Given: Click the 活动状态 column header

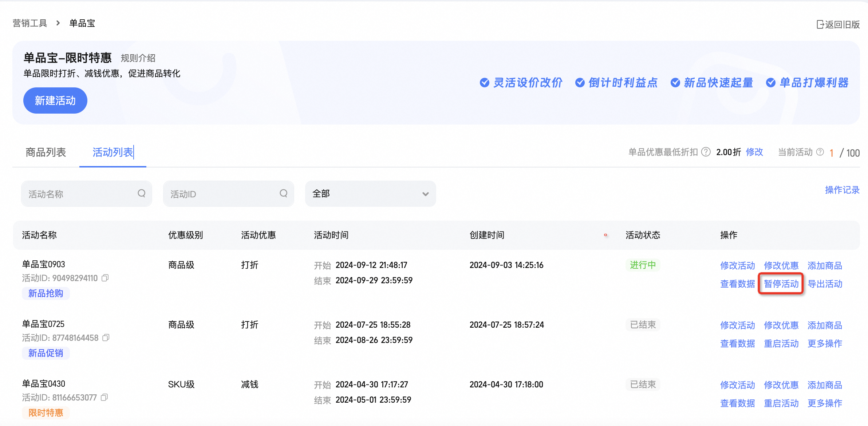Looking at the screenshot, I should click(x=643, y=235).
